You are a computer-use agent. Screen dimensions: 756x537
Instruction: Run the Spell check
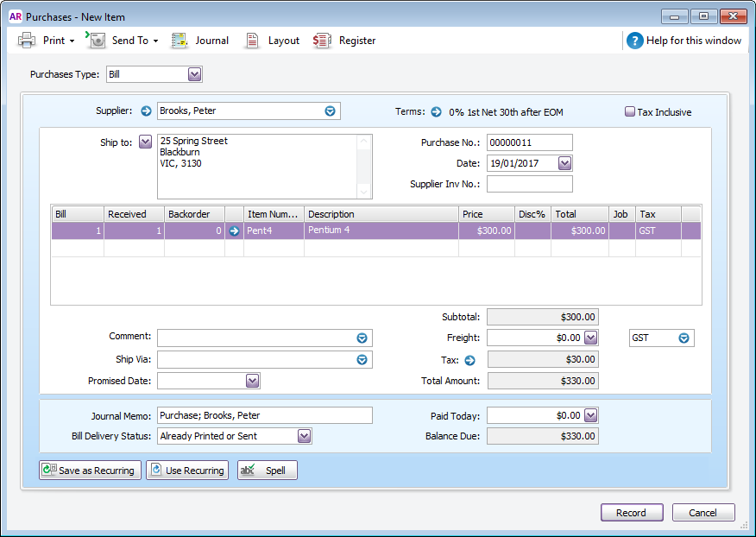click(x=267, y=470)
